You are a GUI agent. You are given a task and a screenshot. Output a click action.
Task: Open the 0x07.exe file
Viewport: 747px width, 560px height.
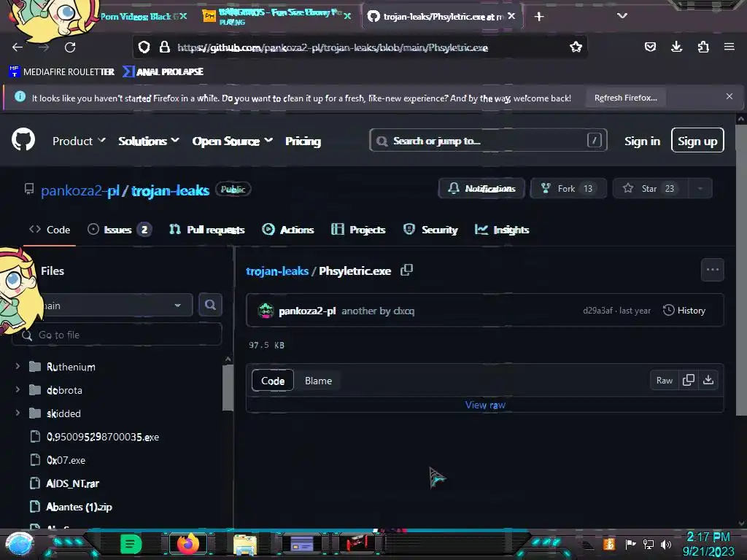click(x=66, y=460)
